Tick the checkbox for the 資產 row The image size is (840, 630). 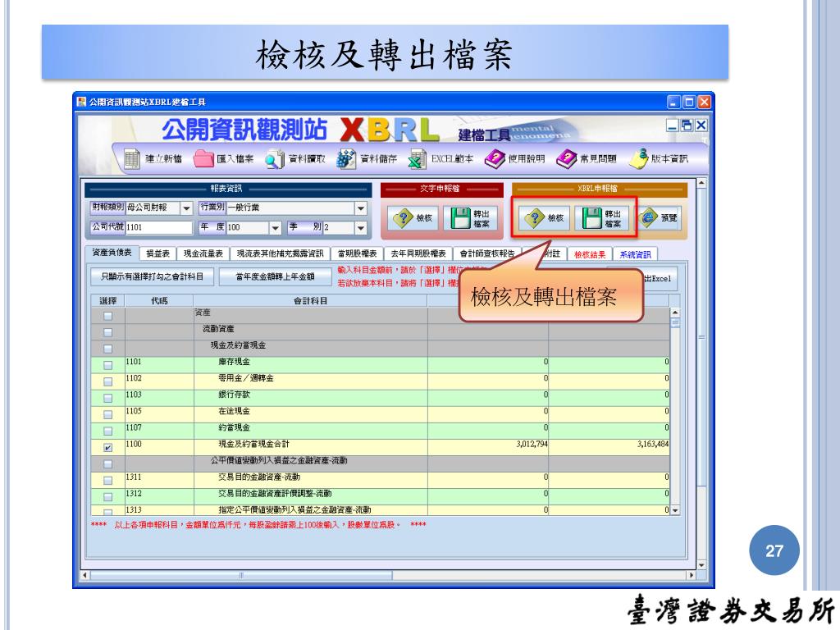(x=107, y=316)
